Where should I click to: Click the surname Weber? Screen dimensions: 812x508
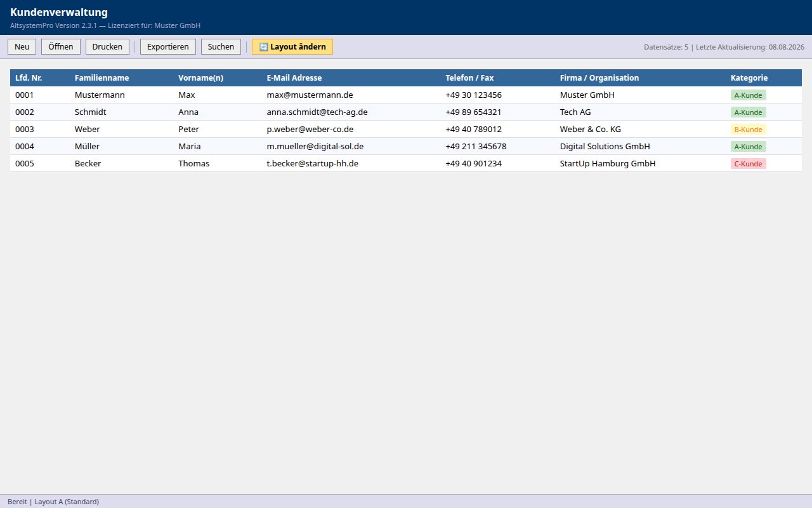point(88,129)
